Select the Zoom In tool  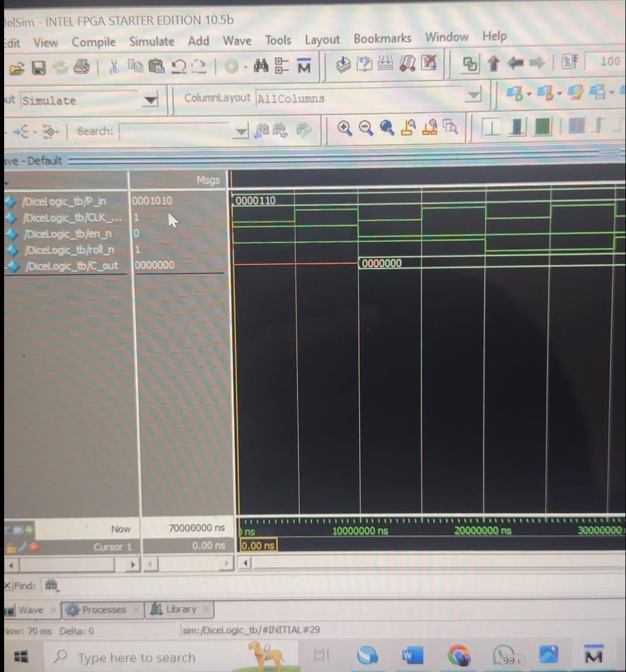pyautogui.click(x=345, y=129)
